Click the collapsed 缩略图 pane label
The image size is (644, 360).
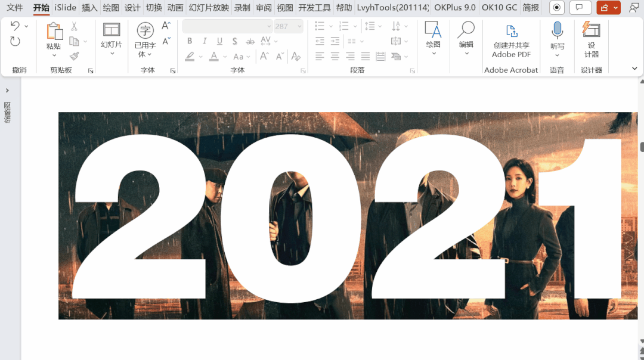click(x=7, y=113)
